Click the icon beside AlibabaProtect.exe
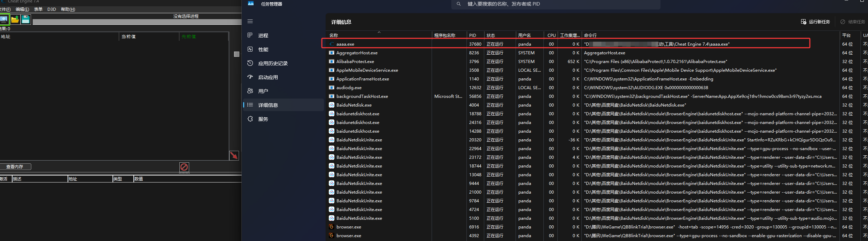Image resolution: width=868 pixels, height=241 pixels. tap(332, 62)
